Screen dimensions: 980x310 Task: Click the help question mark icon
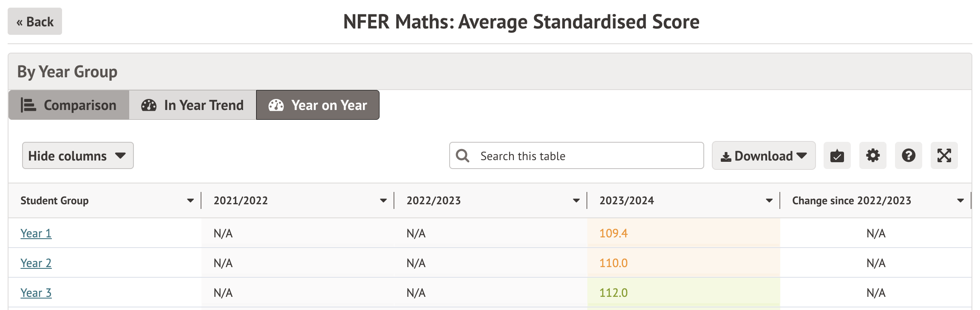(908, 156)
